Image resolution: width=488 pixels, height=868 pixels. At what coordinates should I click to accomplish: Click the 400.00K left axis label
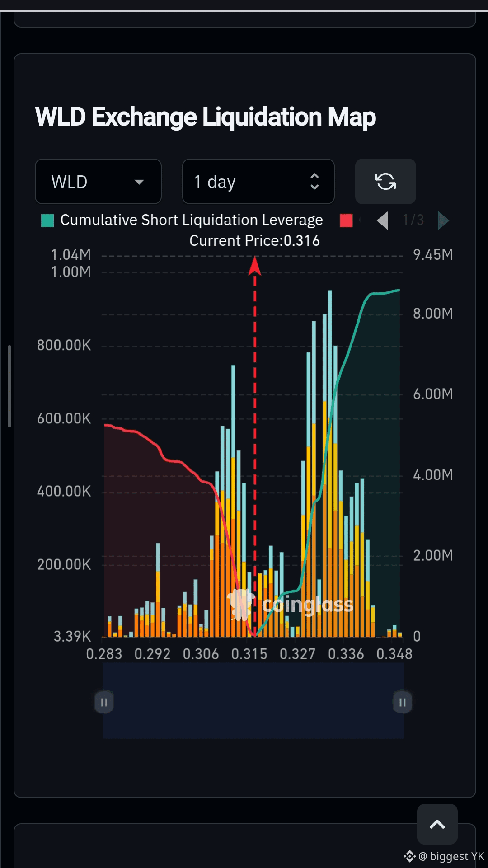point(64,491)
